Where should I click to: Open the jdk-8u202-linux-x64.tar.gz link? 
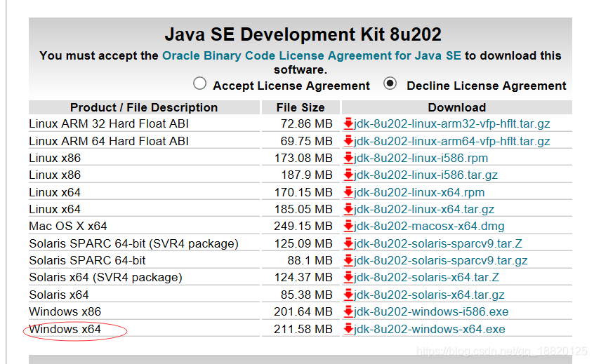click(x=424, y=209)
